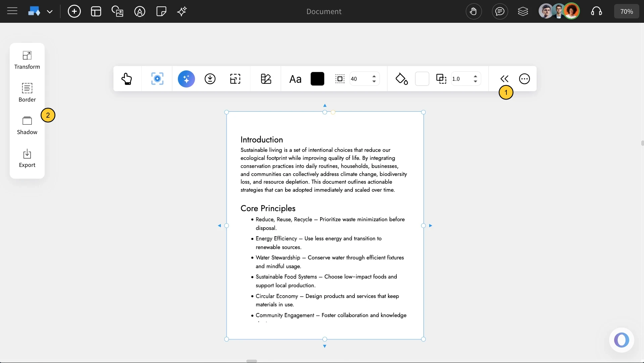The image size is (644, 363).
Task: Open the Export panel
Action: (x=27, y=158)
